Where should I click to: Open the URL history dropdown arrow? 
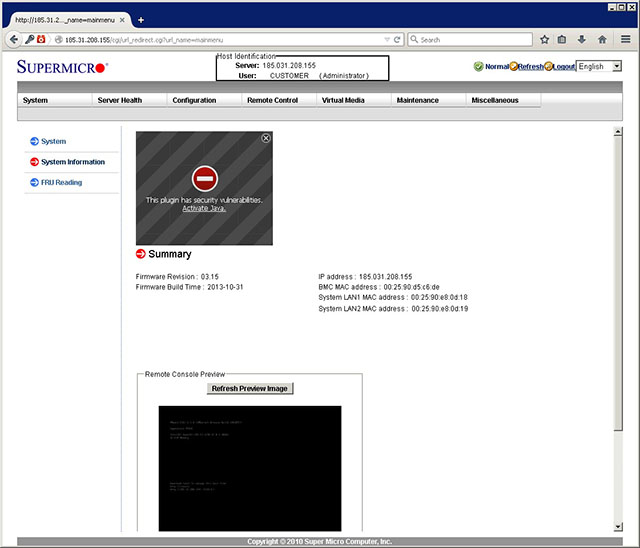click(387, 40)
